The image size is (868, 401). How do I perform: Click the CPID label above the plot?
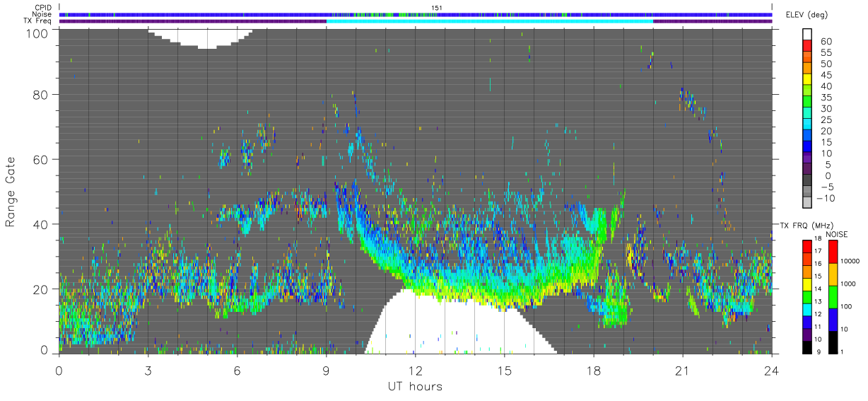click(x=43, y=7)
